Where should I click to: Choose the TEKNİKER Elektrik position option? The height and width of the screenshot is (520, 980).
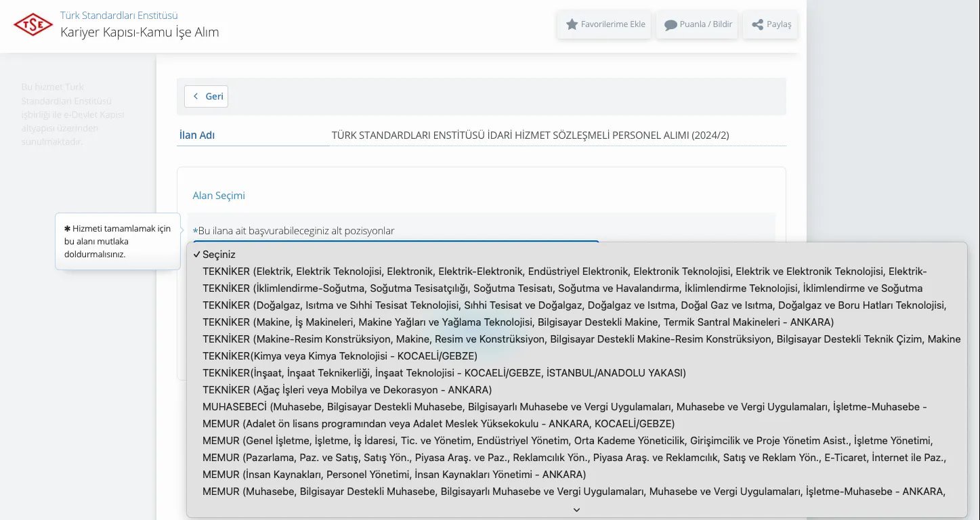474,271
